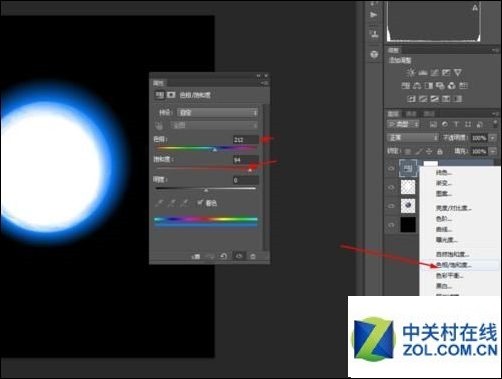Click the hue value field showing 212
This screenshot has height=379, width=502.
[246, 140]
